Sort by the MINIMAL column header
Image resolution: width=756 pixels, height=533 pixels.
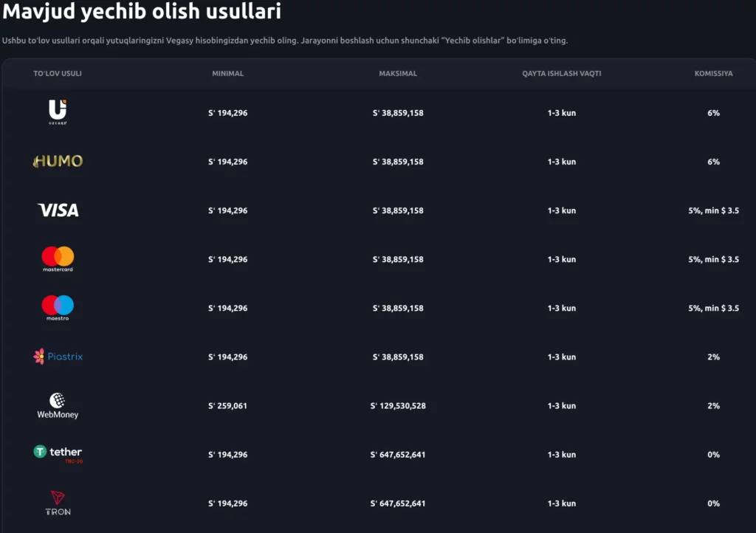[227, 73]
